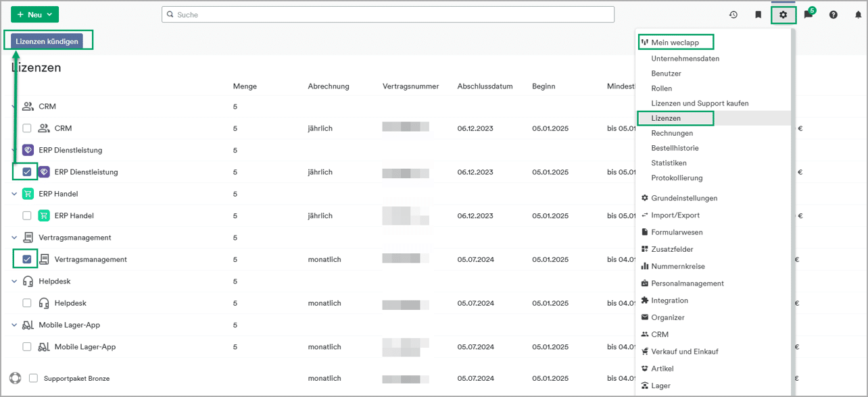Open Lizenzen und Support kaufen
868x397 pixels.
(x=700, y=103)
